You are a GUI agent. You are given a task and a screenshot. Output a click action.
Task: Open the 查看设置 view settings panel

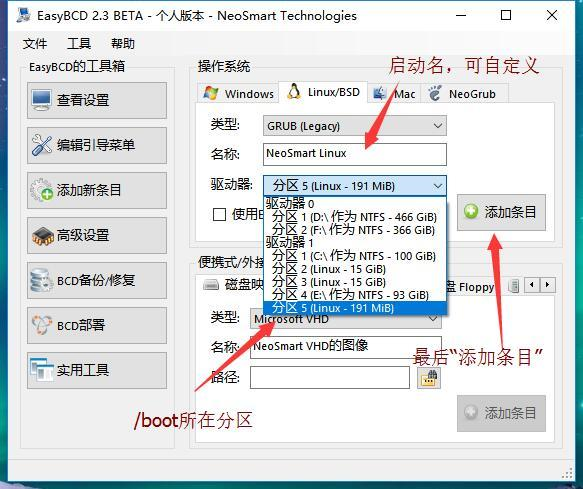coord(97,100)
